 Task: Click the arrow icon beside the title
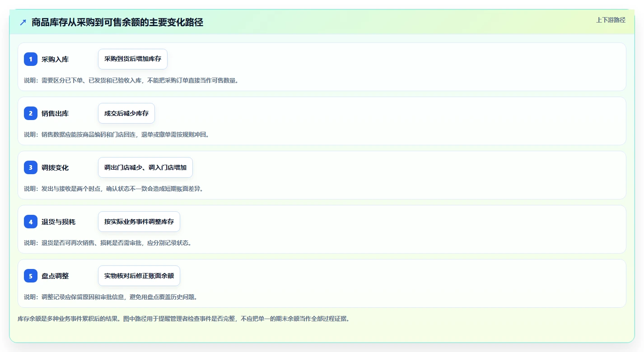click(x=23, y=22)
